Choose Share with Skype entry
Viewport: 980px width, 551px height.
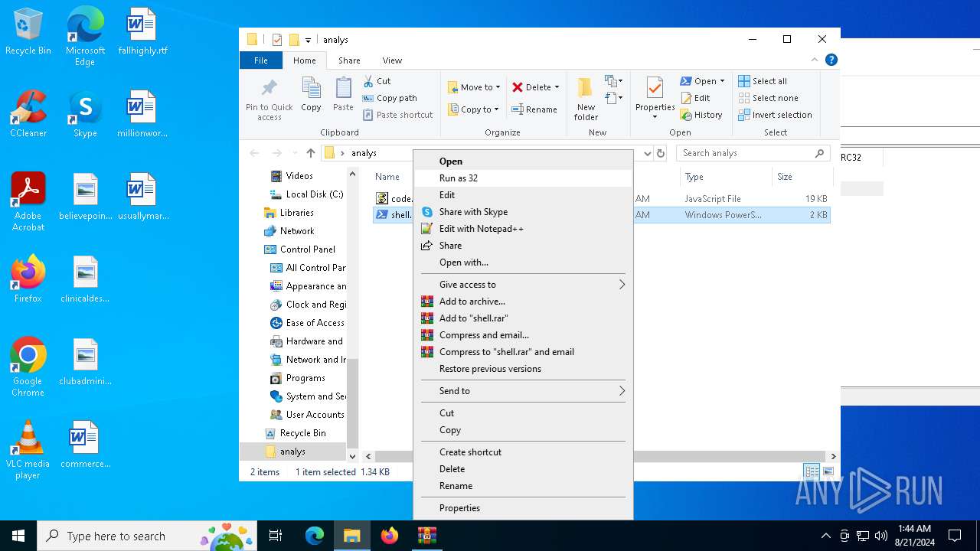tap(523, 211)
